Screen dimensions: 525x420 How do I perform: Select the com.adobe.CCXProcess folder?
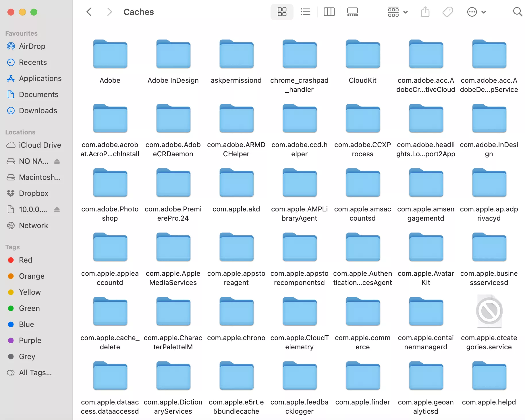tap(363, 118)
